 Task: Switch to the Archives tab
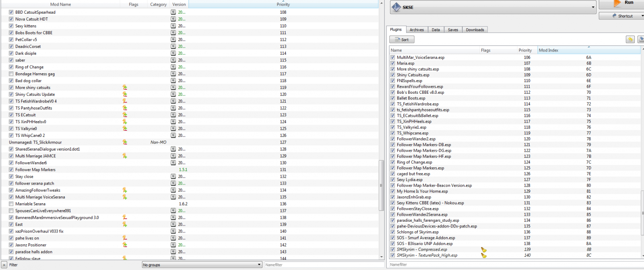coord(417,30)
